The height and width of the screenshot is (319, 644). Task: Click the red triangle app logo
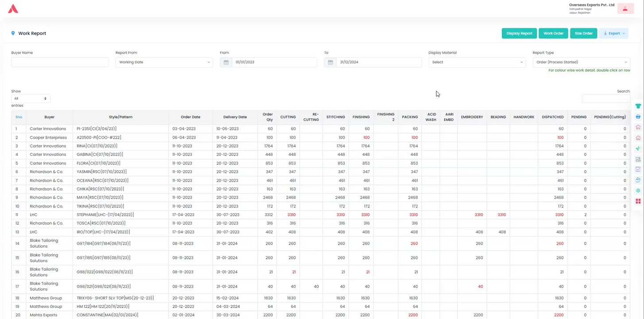pos(13,8)
